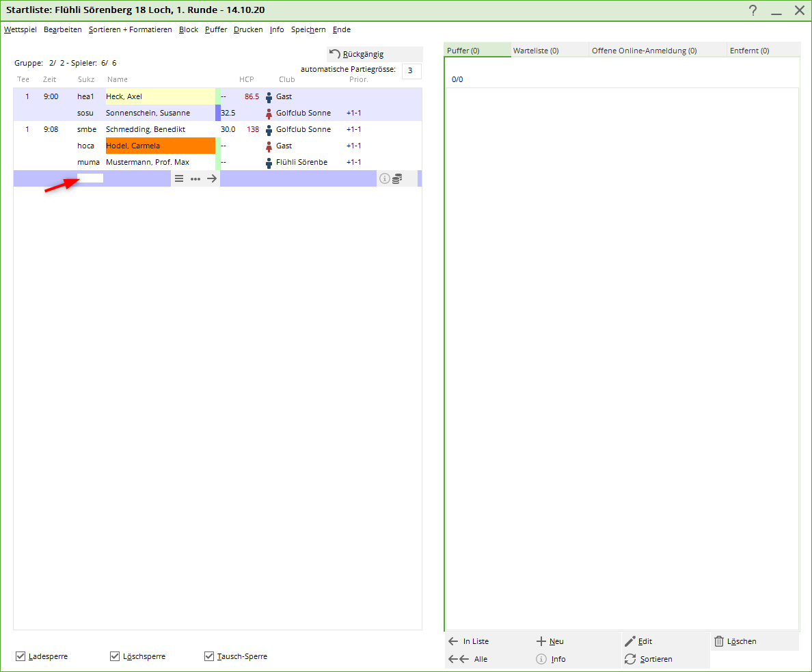Click the automatische Partiegrösse input field
The image size is (812, 672).
(x=411, y=71)
